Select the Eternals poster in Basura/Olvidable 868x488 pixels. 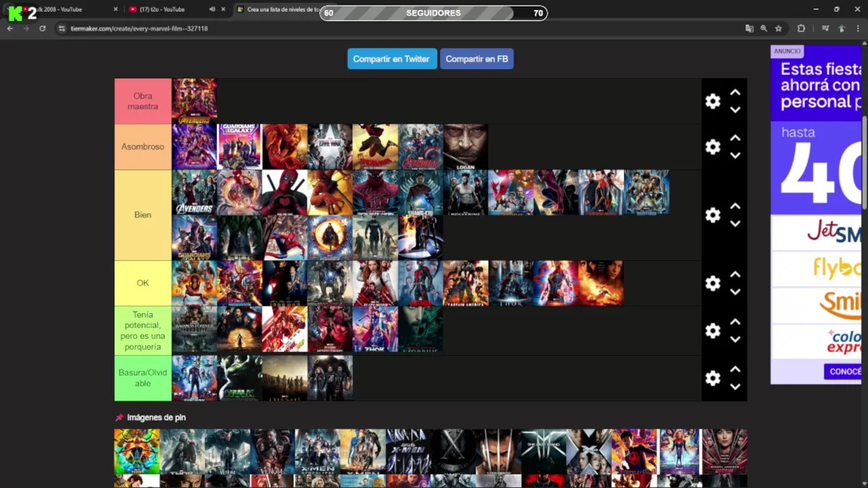pyautogui.click(x=285, y=378)
